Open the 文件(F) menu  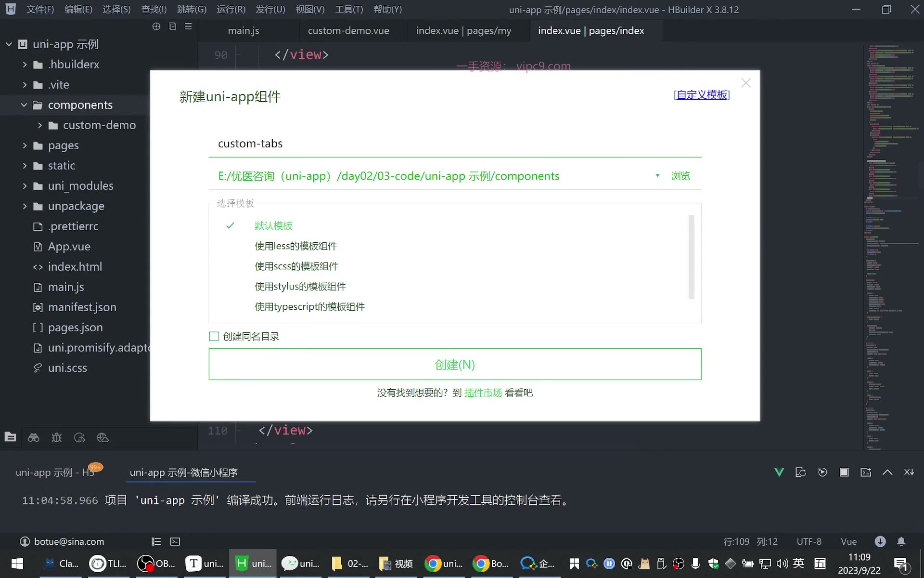pyautogui.click(x=40, y=10)
